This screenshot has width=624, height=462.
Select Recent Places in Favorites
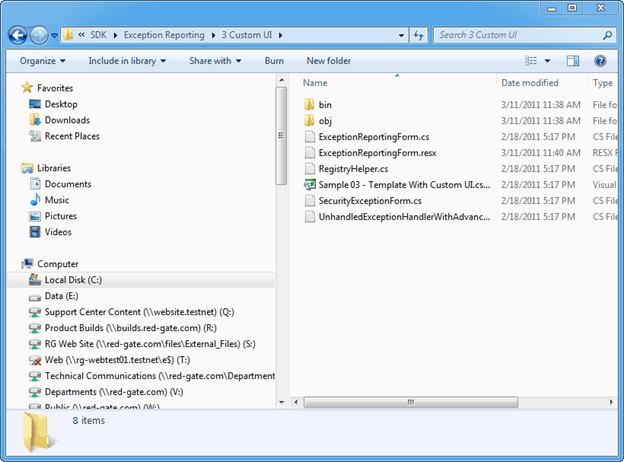coord(72,136)
